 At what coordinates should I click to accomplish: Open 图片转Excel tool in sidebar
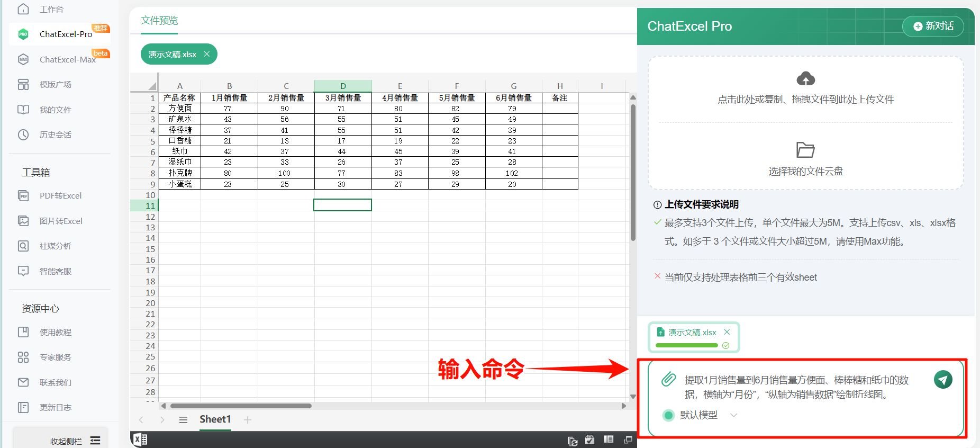click(61, 221)
